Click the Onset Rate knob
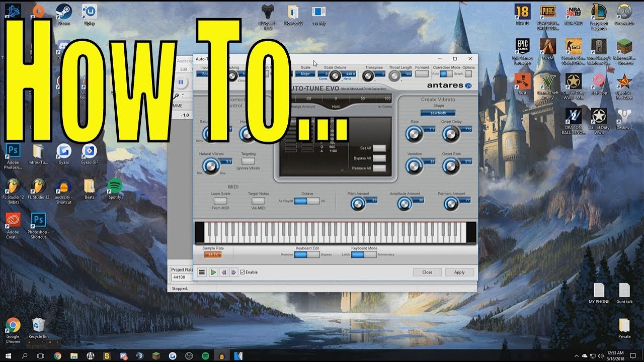 451,165
